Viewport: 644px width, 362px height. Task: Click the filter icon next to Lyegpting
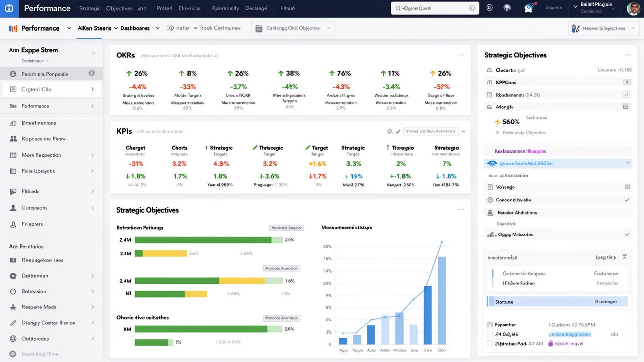coord(625,257)
